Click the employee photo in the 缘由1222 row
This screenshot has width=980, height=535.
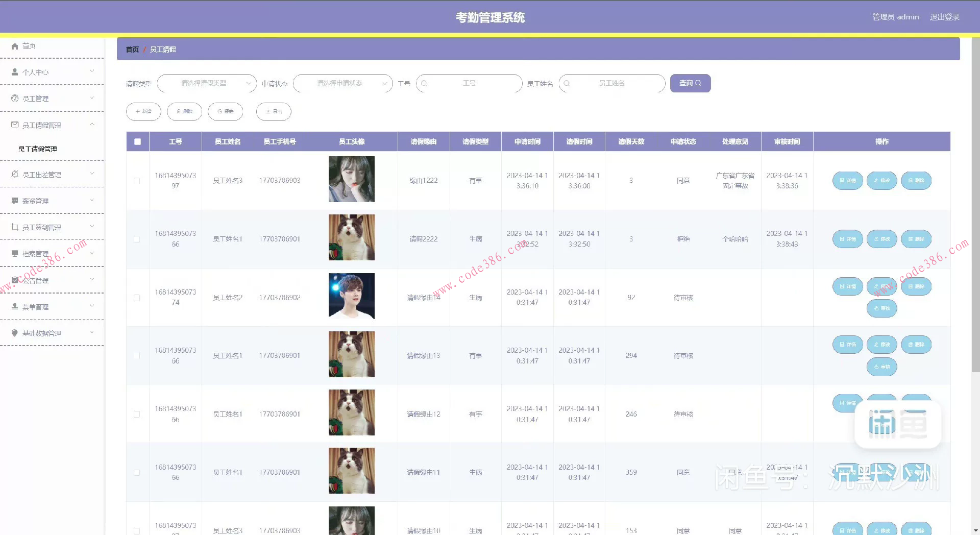pyautogui.click(x=351, y=179)
